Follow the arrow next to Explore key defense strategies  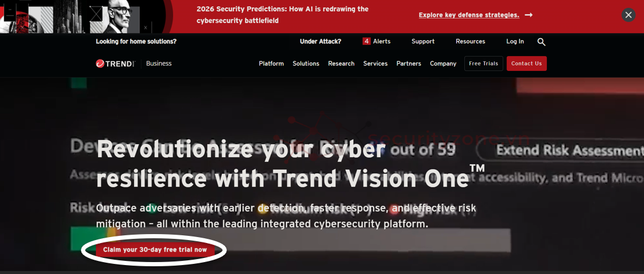coord(529,15)
